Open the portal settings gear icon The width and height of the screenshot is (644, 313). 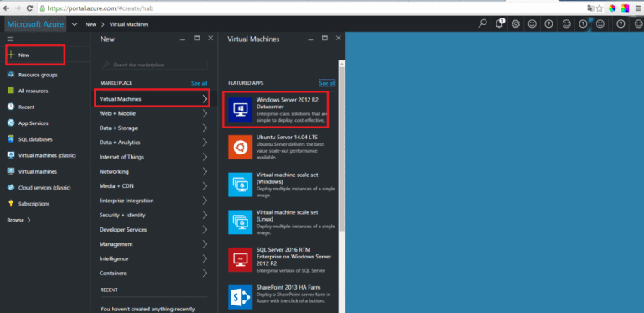pos(516,23)
